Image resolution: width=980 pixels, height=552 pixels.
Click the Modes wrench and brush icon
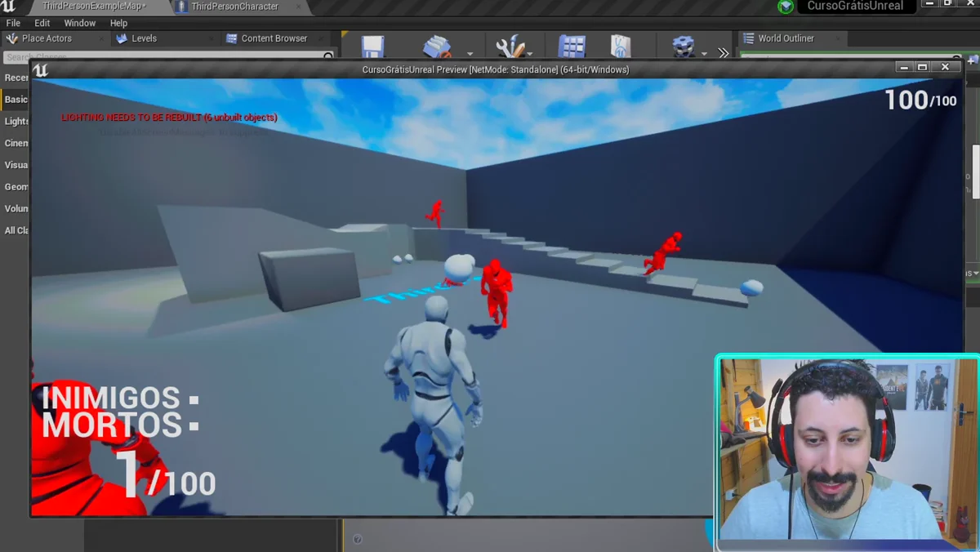click(510, 47)
